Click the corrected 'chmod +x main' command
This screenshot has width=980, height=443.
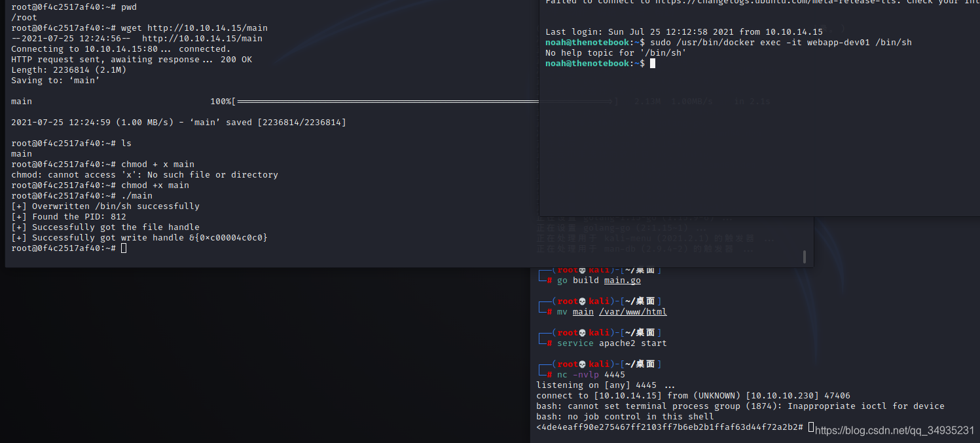click(155, 185)
